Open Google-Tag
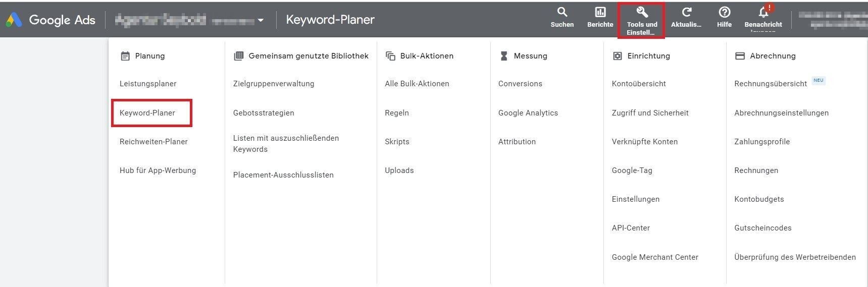868x287 pixels. coord(632,170)
